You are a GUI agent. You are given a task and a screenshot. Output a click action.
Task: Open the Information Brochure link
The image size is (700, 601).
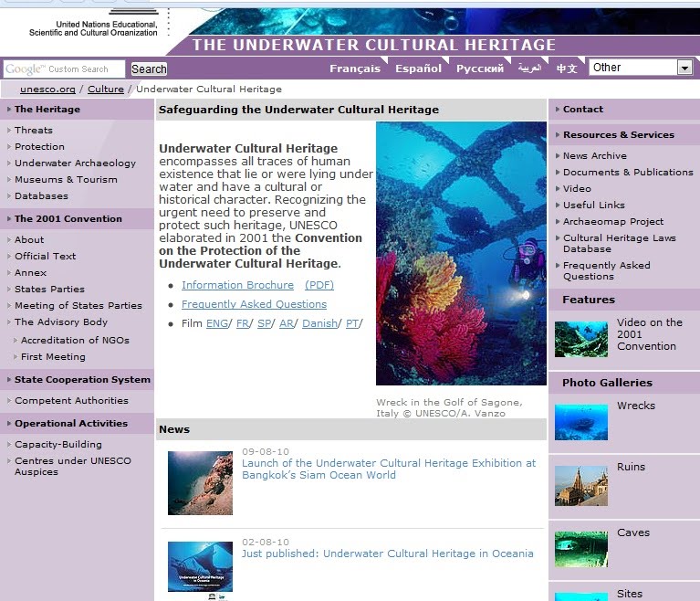point(237,285)
